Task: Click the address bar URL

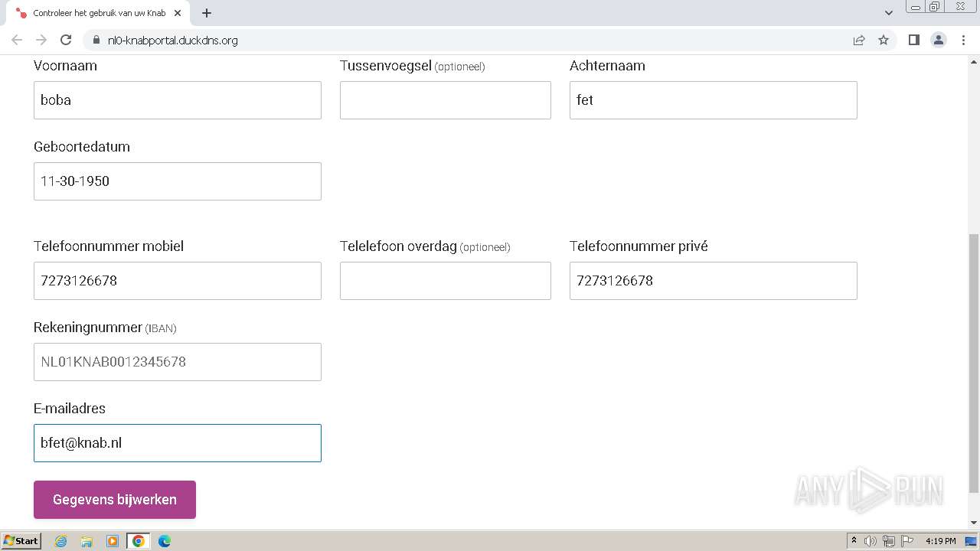Action: pos(173,40)
